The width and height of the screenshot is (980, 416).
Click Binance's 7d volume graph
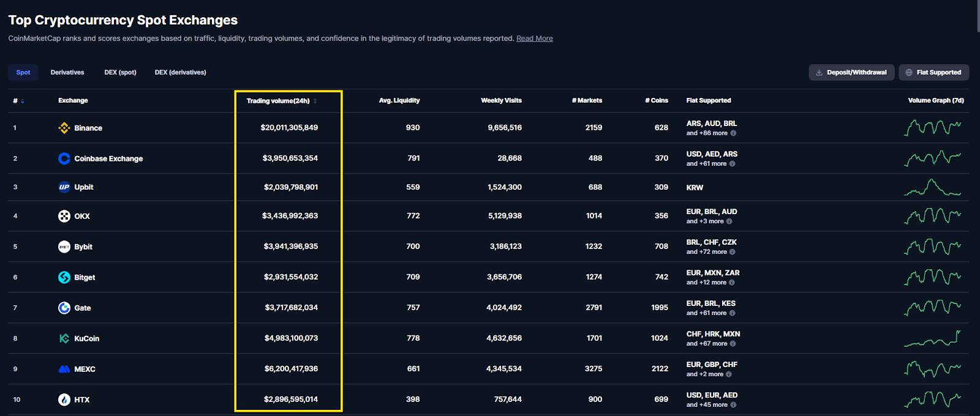[x=932, y=127]
